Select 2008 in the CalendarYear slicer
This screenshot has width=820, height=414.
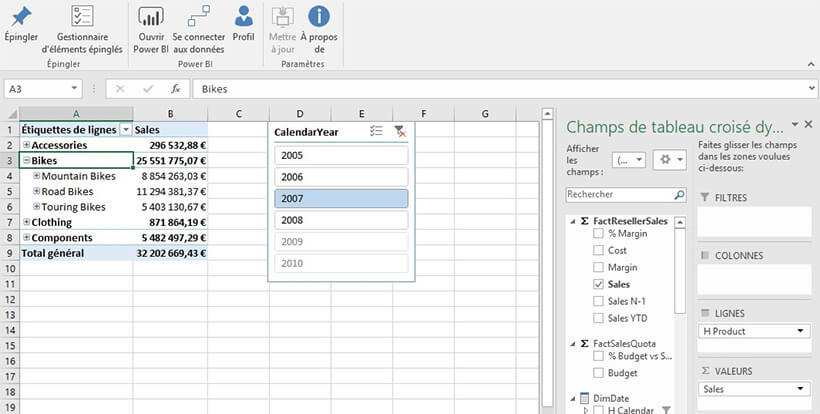pos(341,220)
